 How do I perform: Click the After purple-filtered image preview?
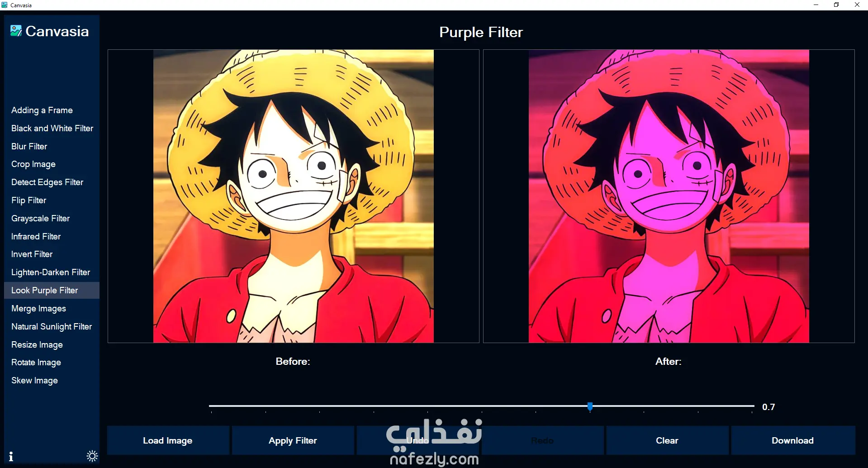point(669,196)
